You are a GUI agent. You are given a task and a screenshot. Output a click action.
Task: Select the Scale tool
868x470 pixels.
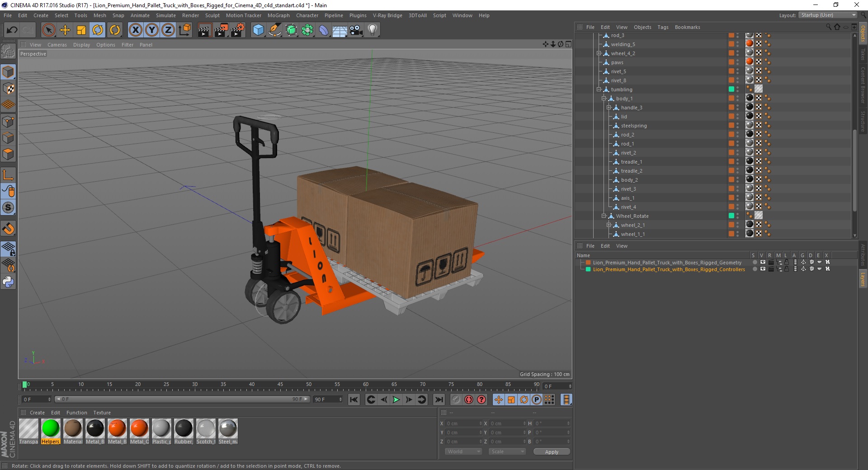click(81, 30)
